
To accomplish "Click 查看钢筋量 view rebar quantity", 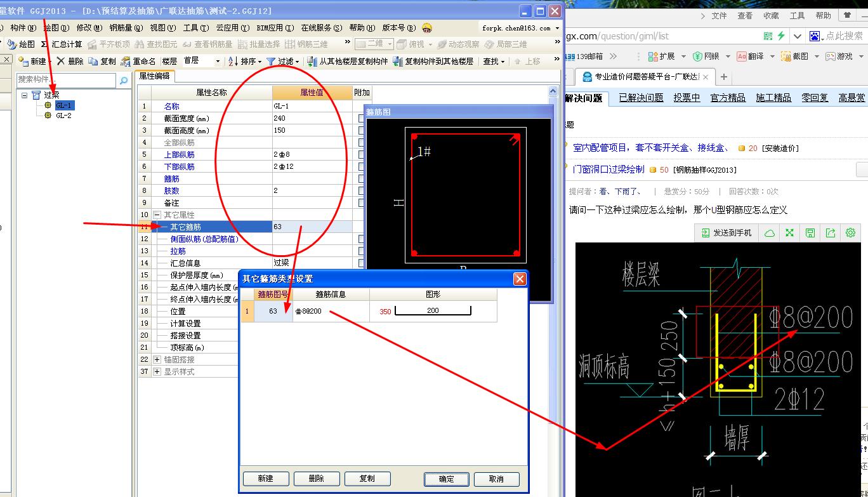I will pos(208,44).
